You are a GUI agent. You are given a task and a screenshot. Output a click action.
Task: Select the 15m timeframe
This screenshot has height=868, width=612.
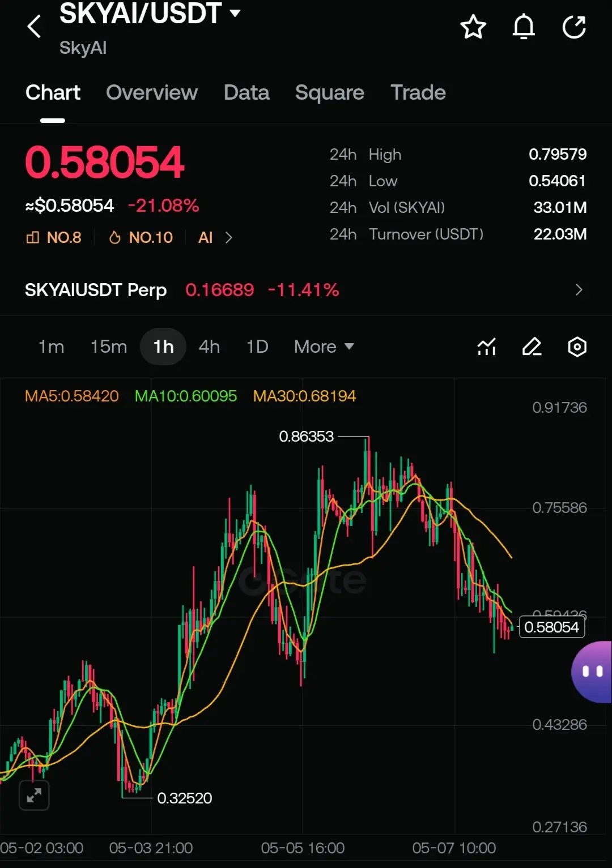[x=109, y=347]
